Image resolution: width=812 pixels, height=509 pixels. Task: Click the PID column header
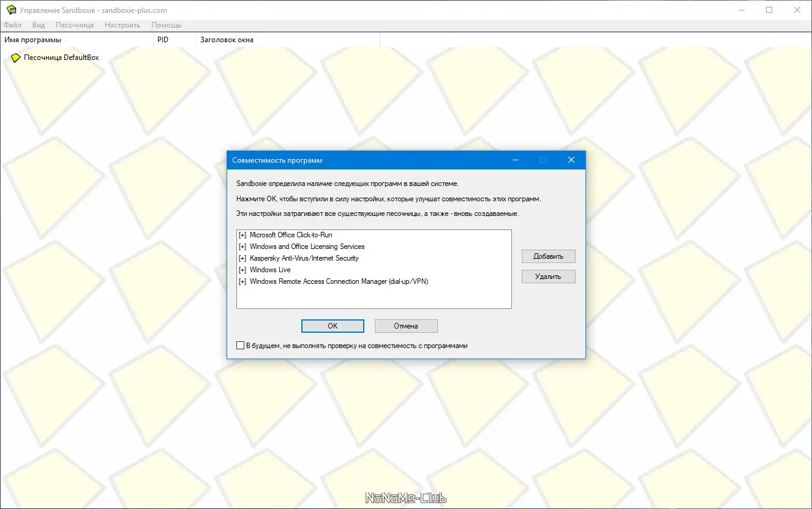point(175,40)
